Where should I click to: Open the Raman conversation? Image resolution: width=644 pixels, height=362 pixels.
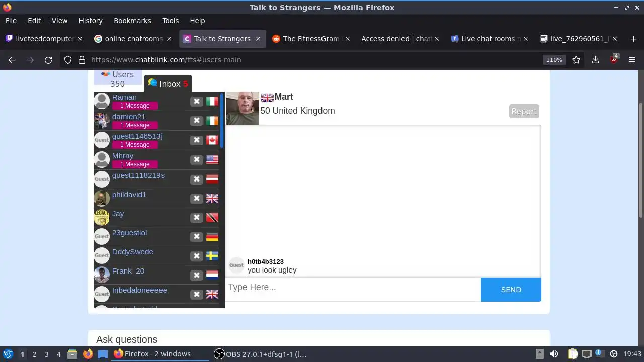point(124,97)
